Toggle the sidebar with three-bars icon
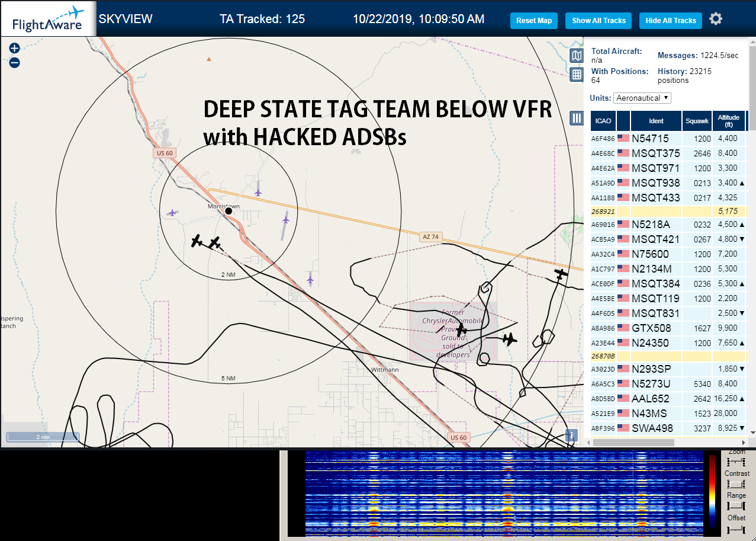Image resolution: width=756 pixels, height=541 pixels. tap(577, 118)
